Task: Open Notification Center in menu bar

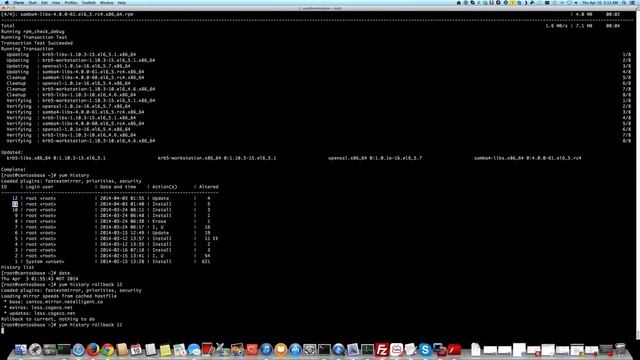Action: tap(633, 2)
